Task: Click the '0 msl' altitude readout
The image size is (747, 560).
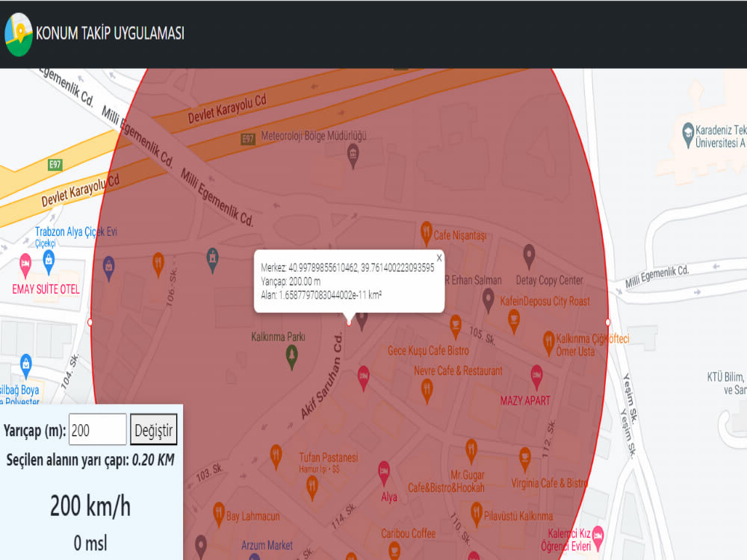Action: (90, 544)
